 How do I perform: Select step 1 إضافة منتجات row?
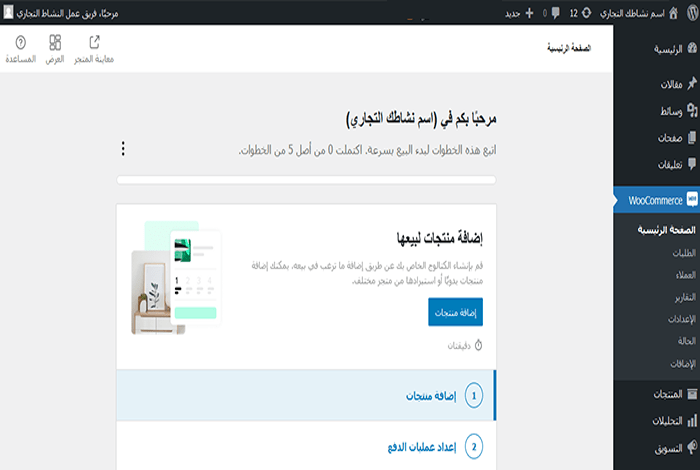[306, 395]
